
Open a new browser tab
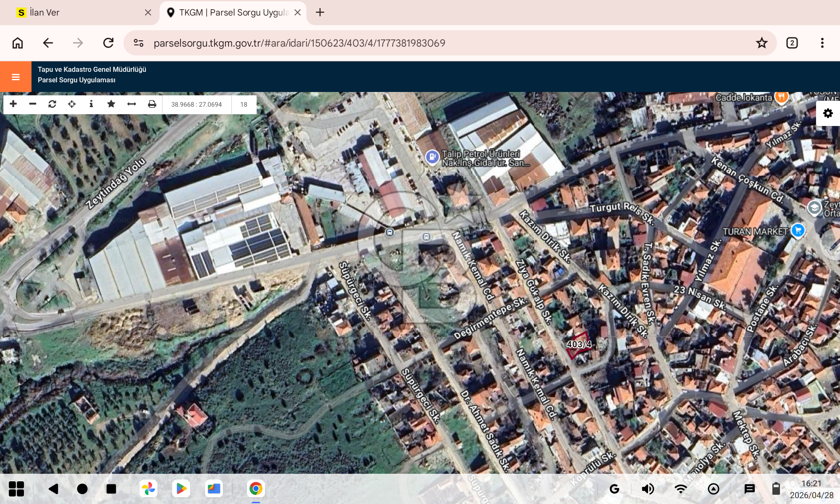pos(320,13)
